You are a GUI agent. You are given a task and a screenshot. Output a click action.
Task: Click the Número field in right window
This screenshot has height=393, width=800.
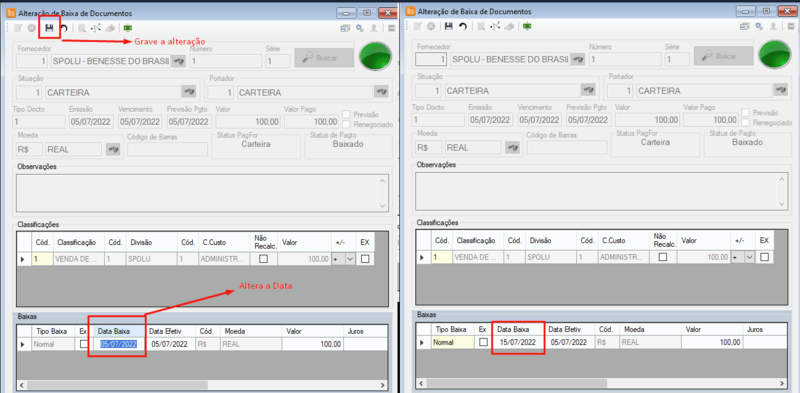click(x=624, y=59)
